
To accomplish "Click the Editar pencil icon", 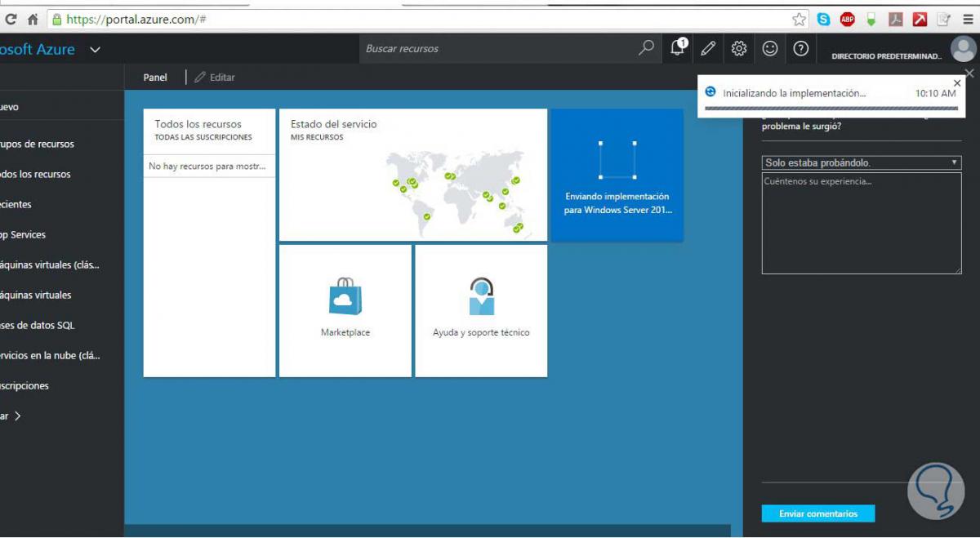I will point(200,78).
